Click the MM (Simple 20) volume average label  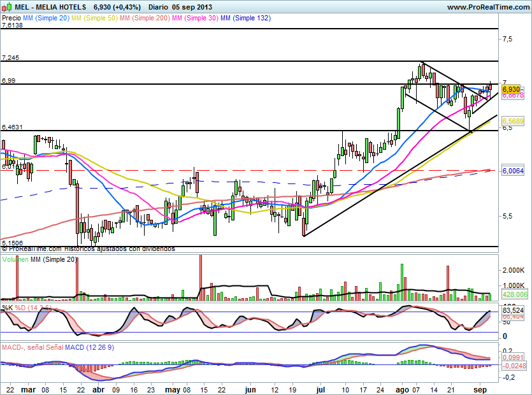click(x=54, y=259)
